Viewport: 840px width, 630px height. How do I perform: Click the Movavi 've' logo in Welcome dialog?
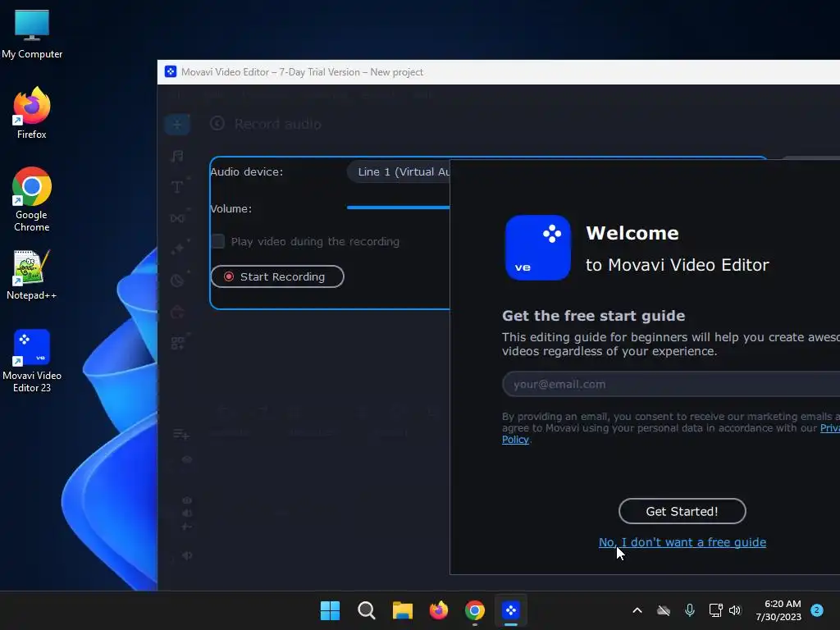pos(538,248)
